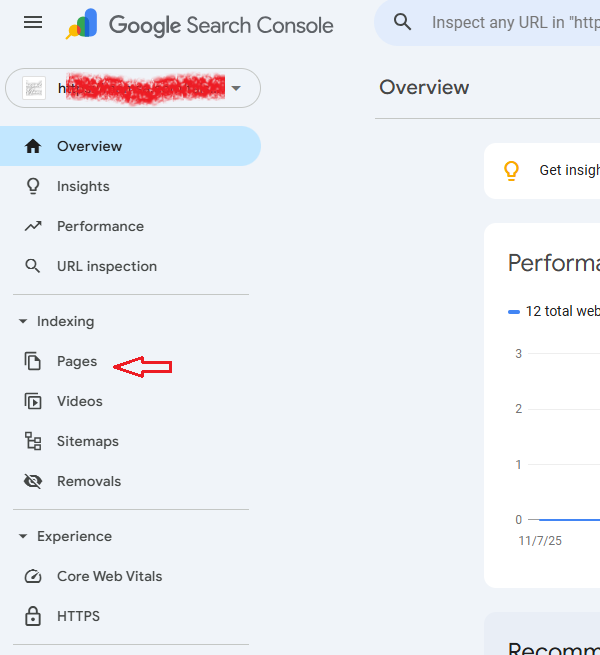
Task: Click the Insights lightbulb icon in sidebar
Action: click(33, 186)
